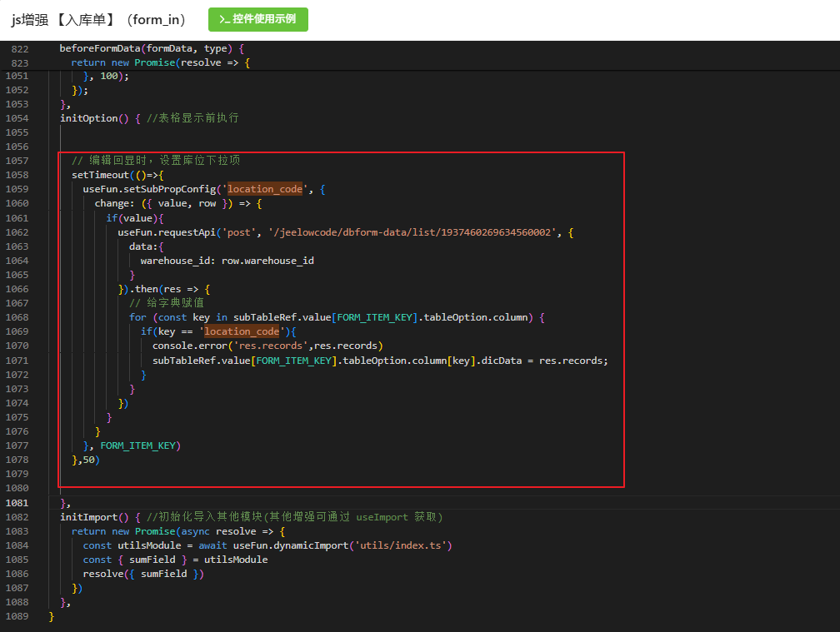Click useFun.requestApi call on line 1062

pyautogui.click(x=167, y=232)
